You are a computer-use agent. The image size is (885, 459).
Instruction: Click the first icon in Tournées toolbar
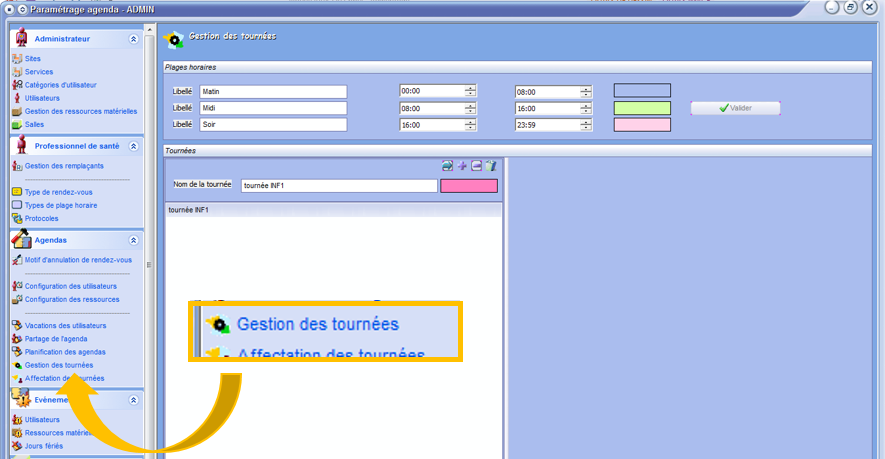click(x=448, y=166)
